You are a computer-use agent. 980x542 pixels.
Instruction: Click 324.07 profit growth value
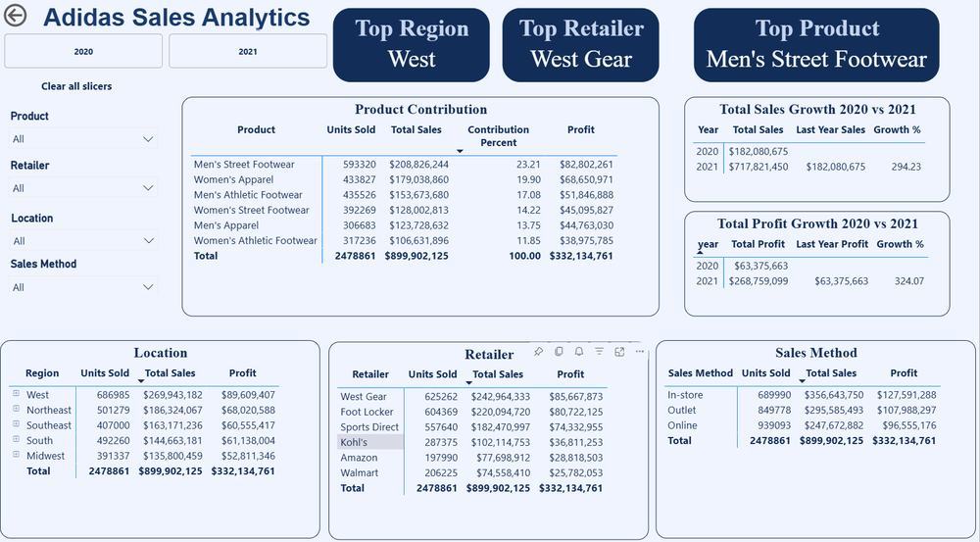tap(908, 280)
